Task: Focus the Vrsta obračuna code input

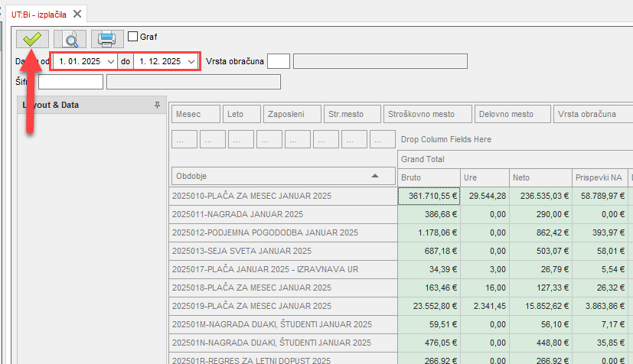Action: click(279, 61)
